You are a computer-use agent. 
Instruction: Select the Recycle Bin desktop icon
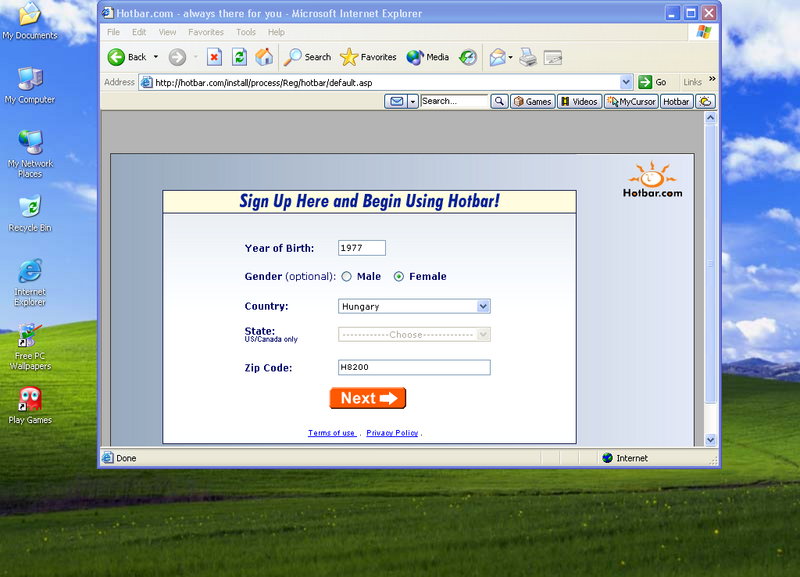[x=30, y=214]
